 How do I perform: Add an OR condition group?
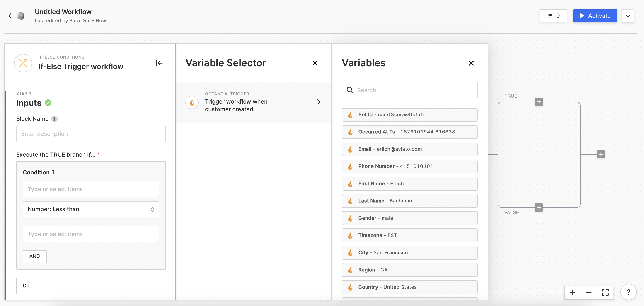26,286
